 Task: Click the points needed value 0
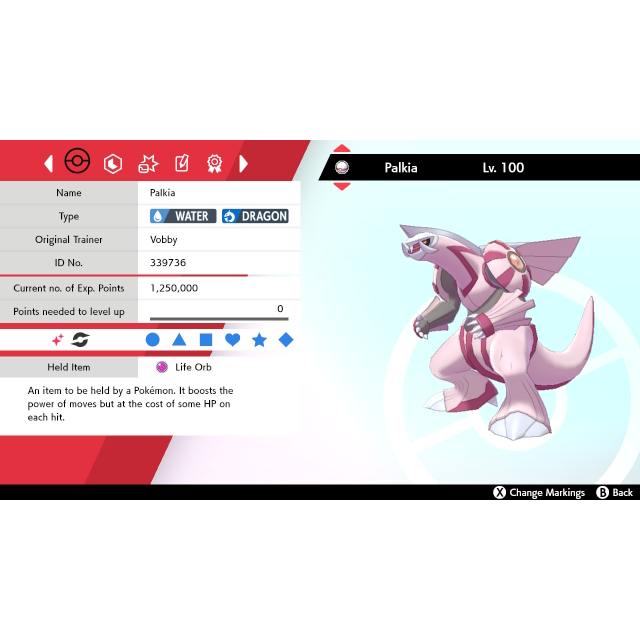click(280, 309)
